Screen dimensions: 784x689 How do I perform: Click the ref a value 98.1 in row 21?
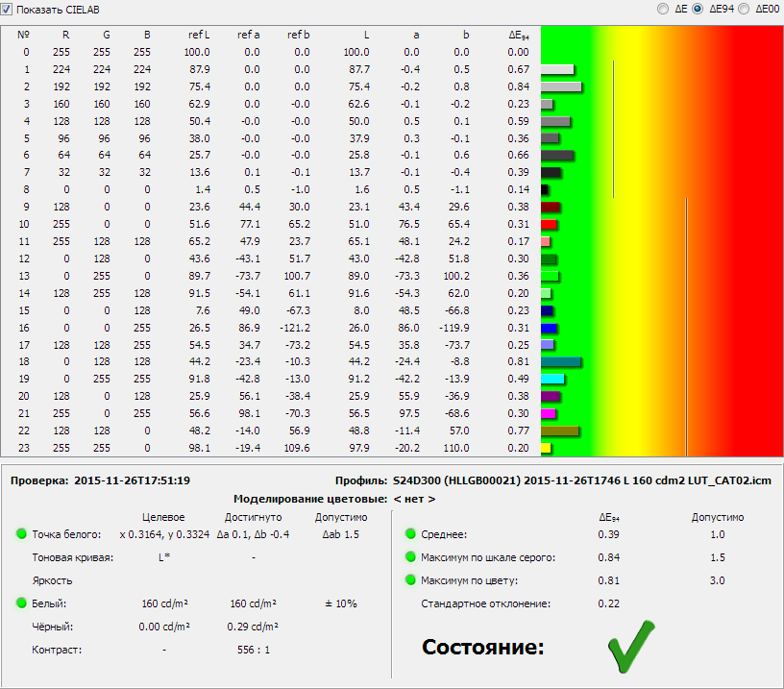coord(250,413)
